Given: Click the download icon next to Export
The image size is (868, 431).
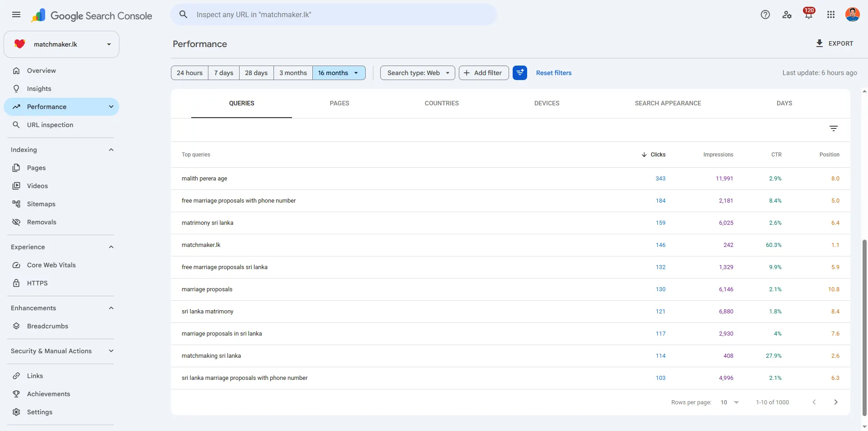Looking at the screenshot, I should [x=819, y=43].
